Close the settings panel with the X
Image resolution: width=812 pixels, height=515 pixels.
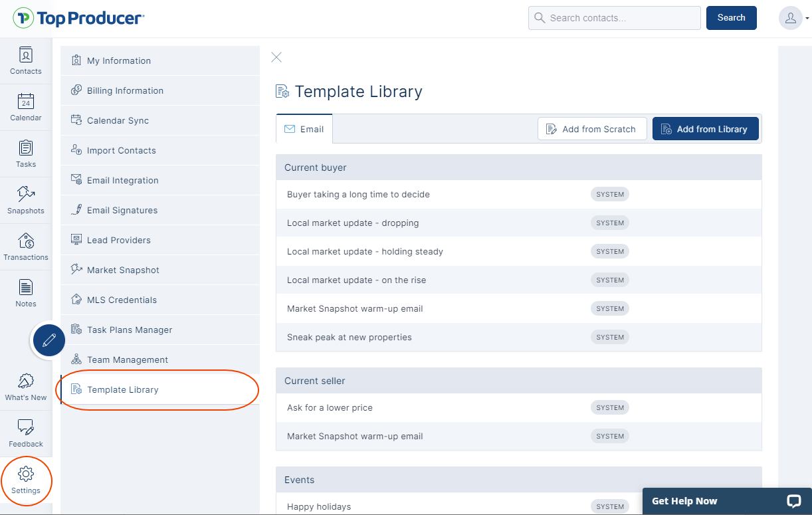tap(276, 57)
